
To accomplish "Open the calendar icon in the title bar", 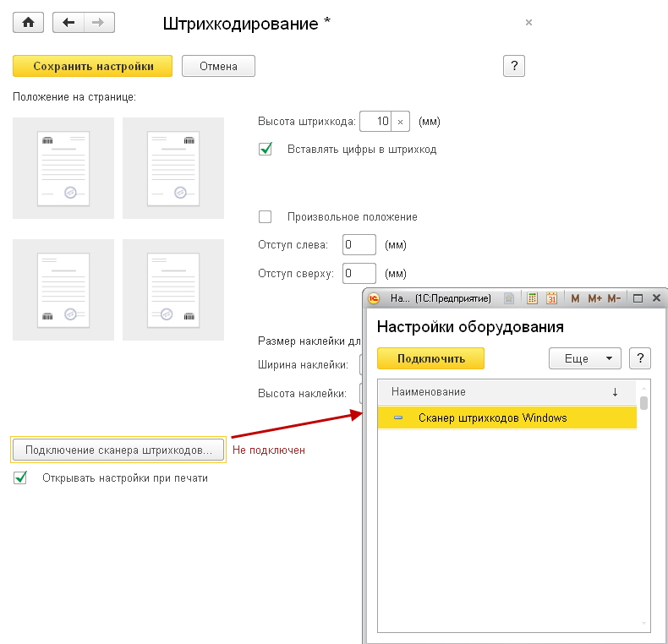I will click(551, 298).
